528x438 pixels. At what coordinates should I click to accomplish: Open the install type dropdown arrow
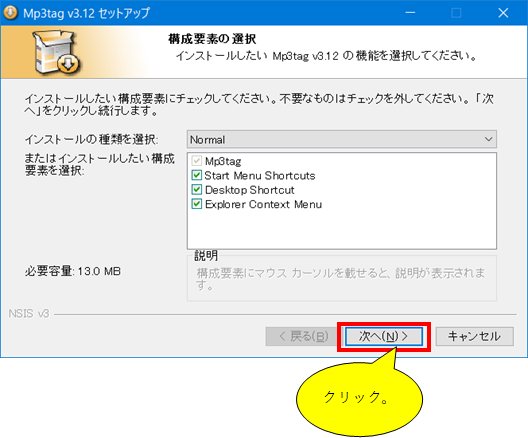(x=488, y=139)
